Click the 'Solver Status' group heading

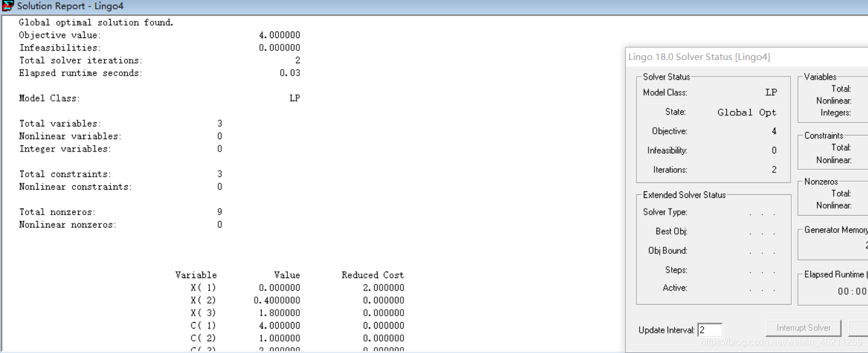(666, 77)
